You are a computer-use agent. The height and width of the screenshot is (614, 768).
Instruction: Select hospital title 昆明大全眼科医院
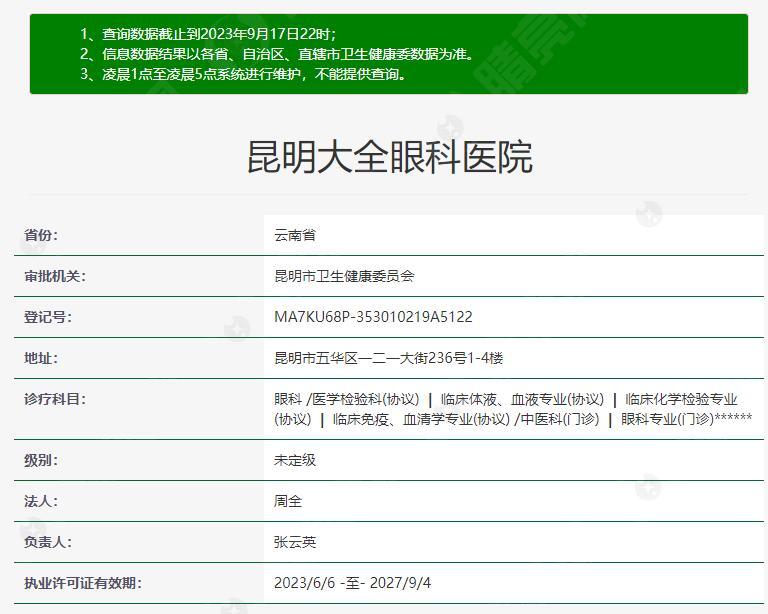tap(389, 158)
